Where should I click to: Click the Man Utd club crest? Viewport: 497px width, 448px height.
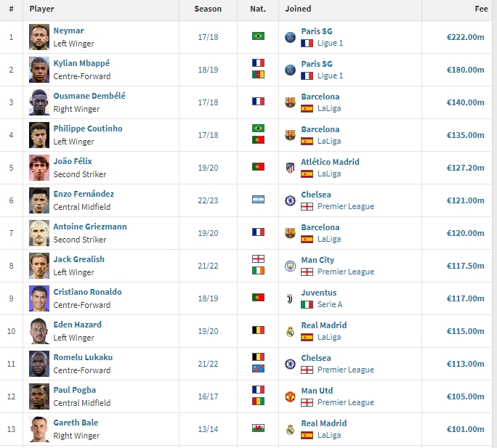(x=290, y=396)
